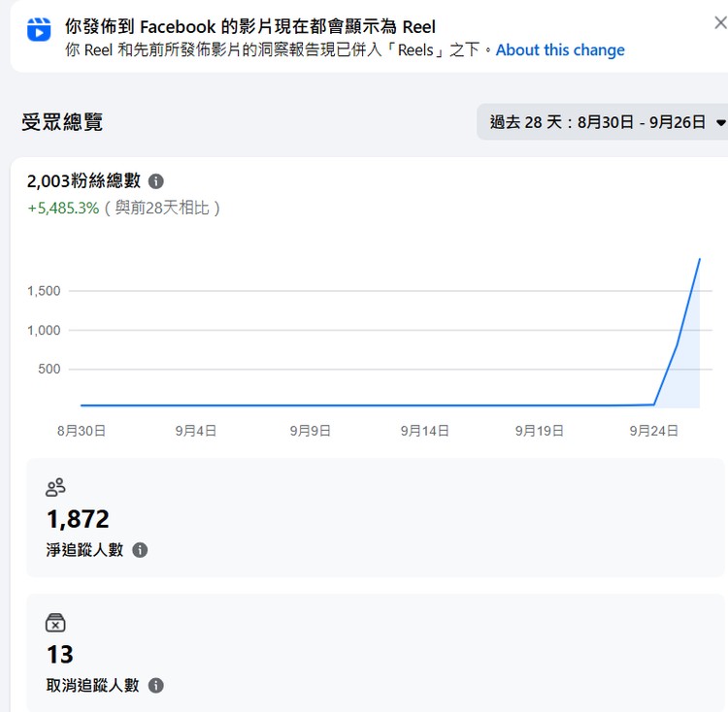This screenshot has height=712, width=728.
Task: Click the 9月4日 axis label
Action: (195, 431)
